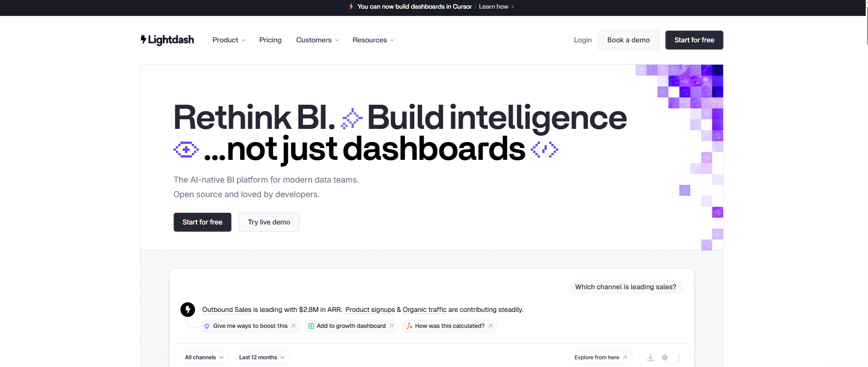The height and width of the screenshot is (367, 868).
Task: Click 'Give me ways to boost this' suggestion
Action: [250, 326]
